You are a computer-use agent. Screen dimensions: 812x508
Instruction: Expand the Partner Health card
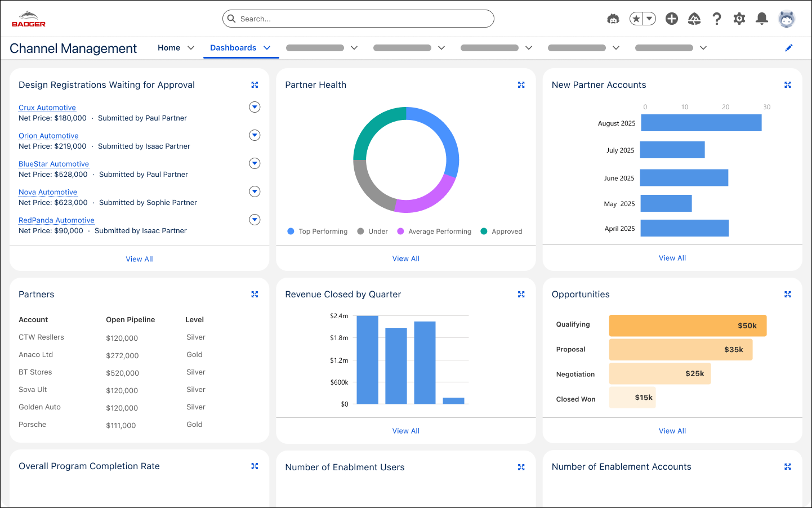click(x=521, y=84)
